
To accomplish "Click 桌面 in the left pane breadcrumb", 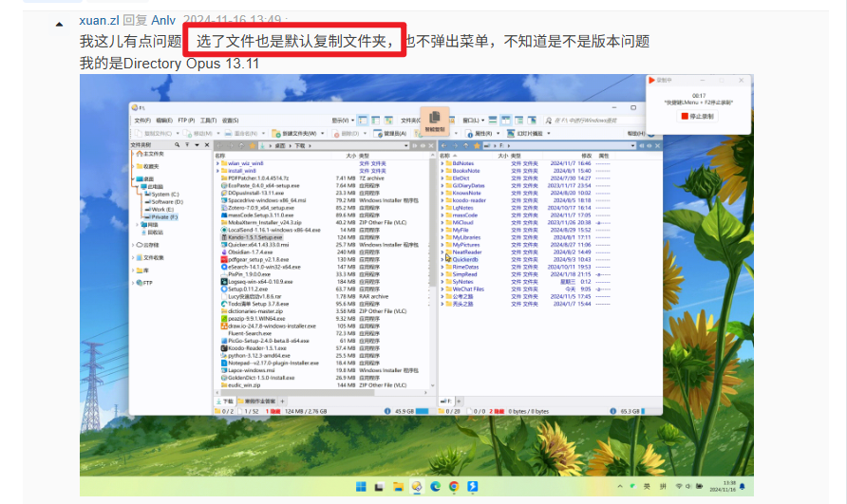I will point(280,146).
